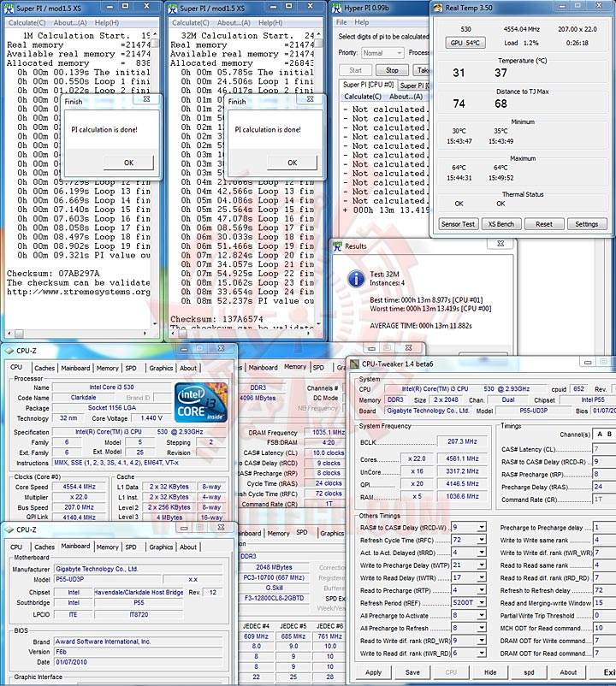Click the Super PI title icon of the 1M calculation window
The width and height of the screenshot is (616, 686).
click(9, 8)
